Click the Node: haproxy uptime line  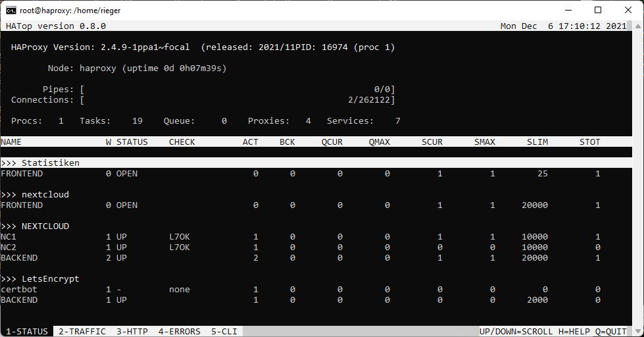(137, 68)
